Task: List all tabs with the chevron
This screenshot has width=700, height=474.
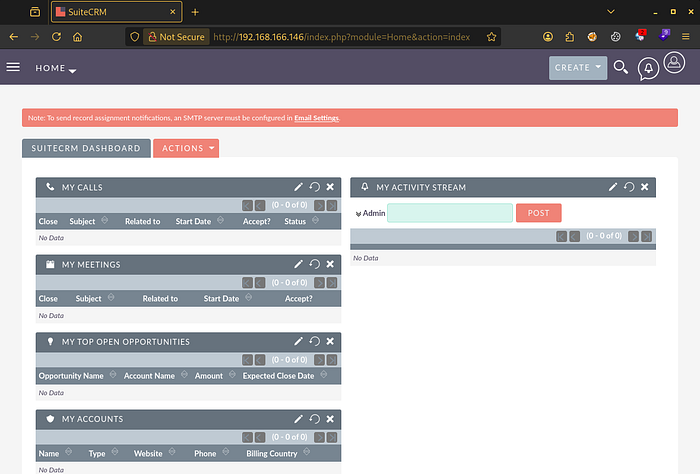Action: coord(611,12)
